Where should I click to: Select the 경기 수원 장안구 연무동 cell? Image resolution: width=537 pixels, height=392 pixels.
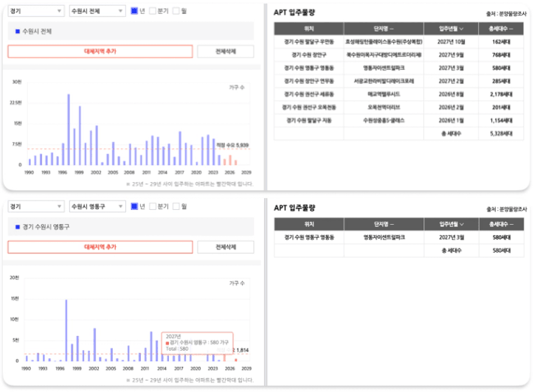pos(309,81)
